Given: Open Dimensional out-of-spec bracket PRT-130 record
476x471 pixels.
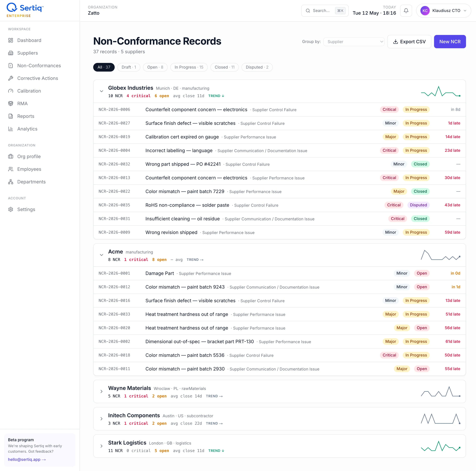Looking at the screenshot, I should 279,341.
